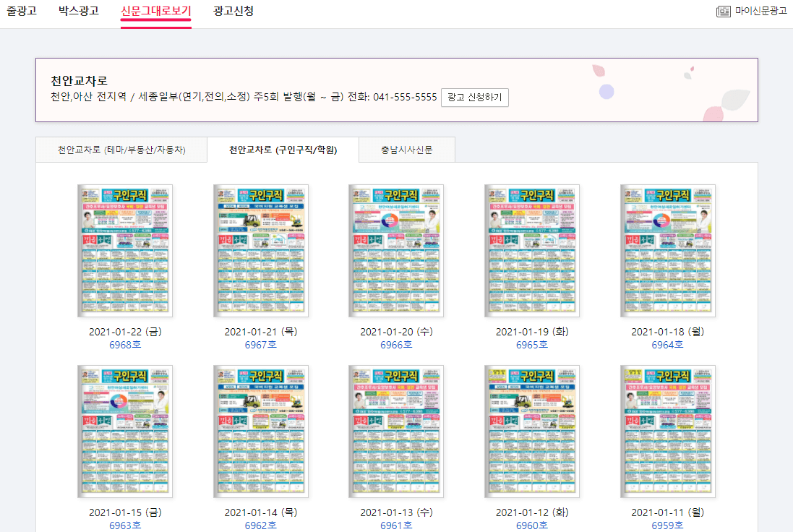793x532 pixels.
Task: Open the 2021-01-13 (수) newspaper thumbnail
Action: pos(396,432)
